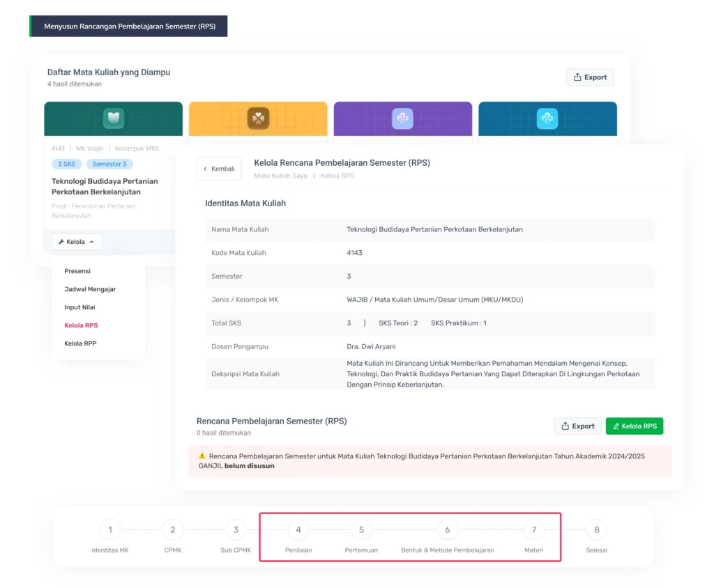Click the '4 hasil ditemukan' count text
714x588 pixels.
pos(75,84)
